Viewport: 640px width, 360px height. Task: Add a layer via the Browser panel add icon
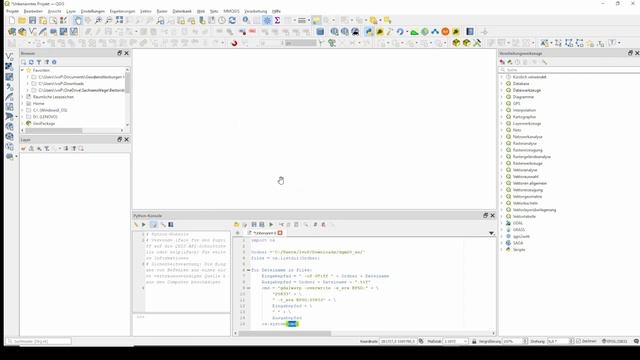[x=24, y=62]
